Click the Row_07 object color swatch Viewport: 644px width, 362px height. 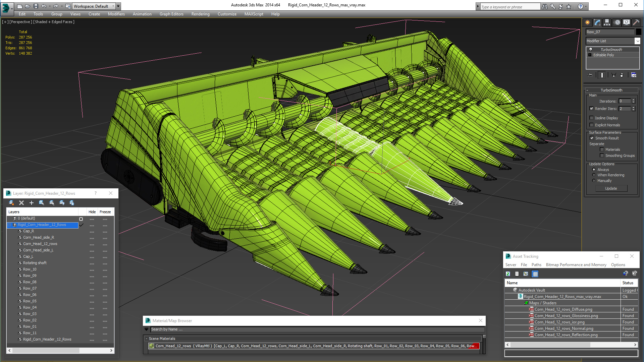638,32
